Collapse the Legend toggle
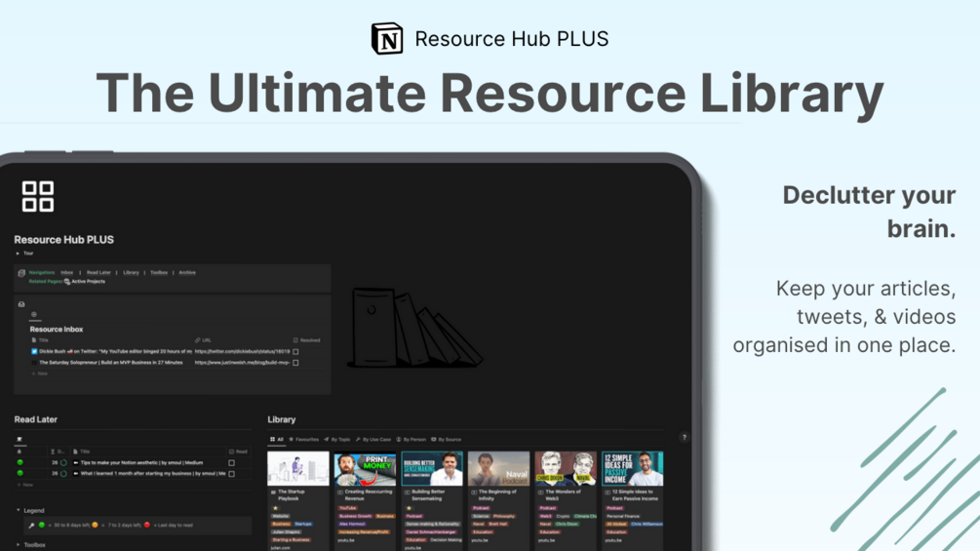This screenshot has height=551, width=980. point(19,510)
